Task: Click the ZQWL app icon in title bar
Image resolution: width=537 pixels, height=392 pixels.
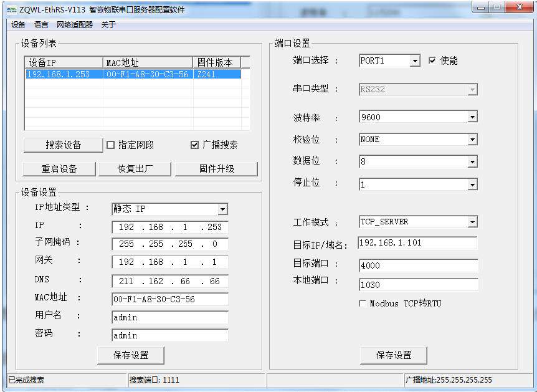Action: 12,9
